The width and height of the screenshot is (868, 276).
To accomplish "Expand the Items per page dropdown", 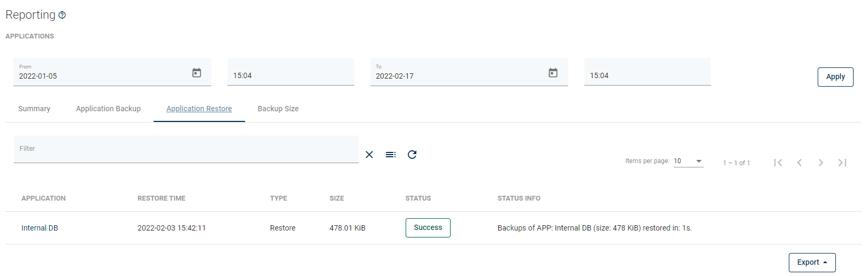I will 688,161.
